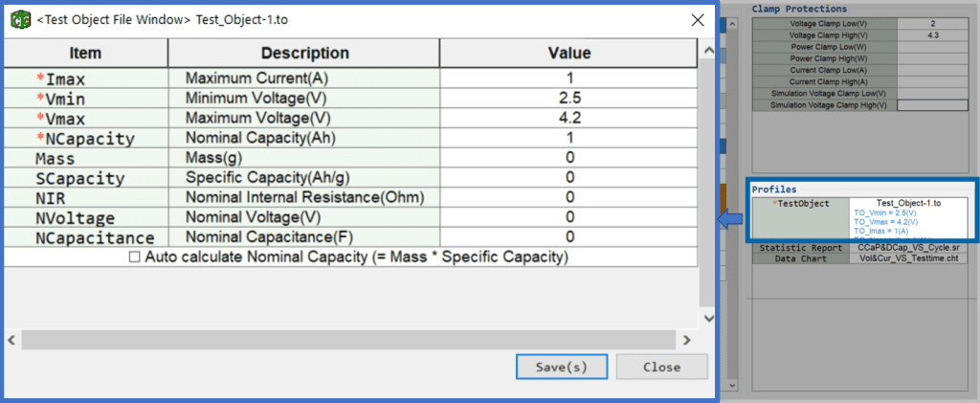Image resolution: width=980 pixels, height=403 pixels.
Task: Close the Test Object File Window
Action: pos(698,20)
